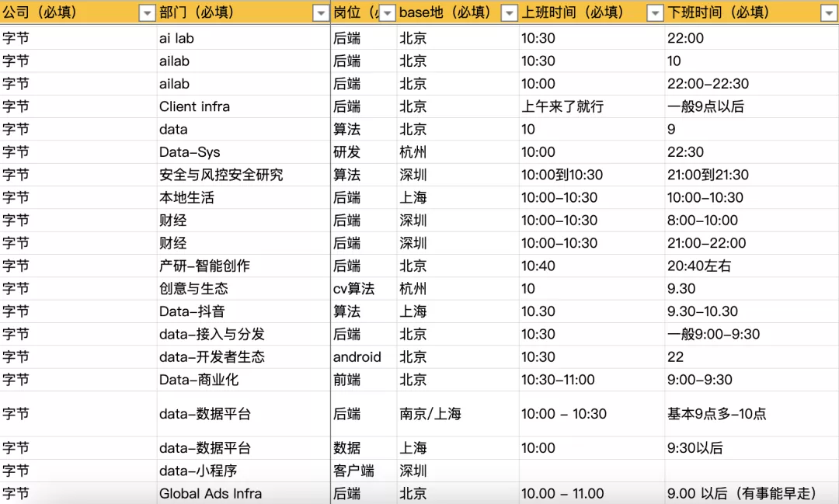Select the header cell 公司（必填）
839x504 pixels.
click(47, 12)
